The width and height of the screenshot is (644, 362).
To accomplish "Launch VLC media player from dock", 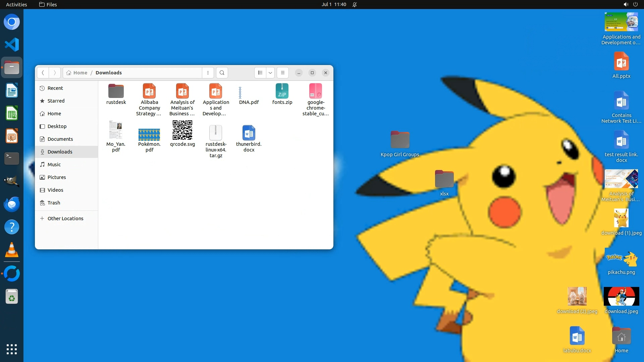I will click(x=12, y=250).
